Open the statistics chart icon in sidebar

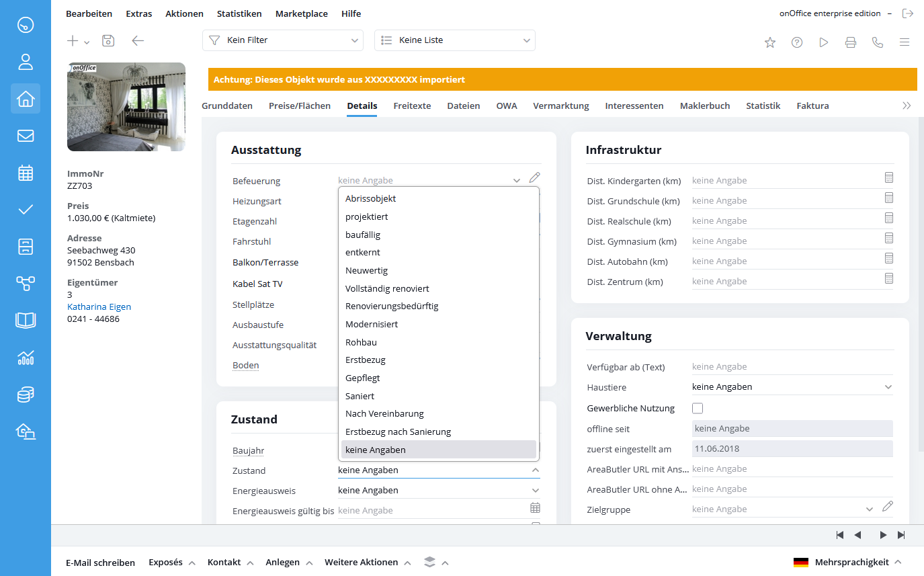(x=26, y=358)
